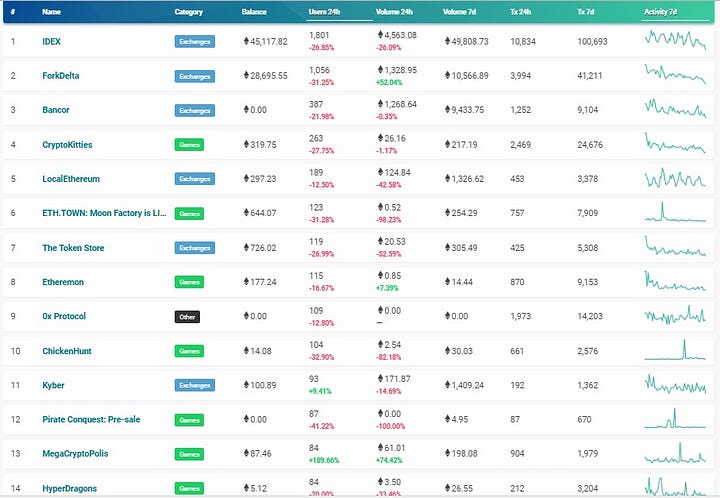View IDEX 7-day activity sparkline
This screenshot has height=498, width=720.
click(x=675, y=40)
